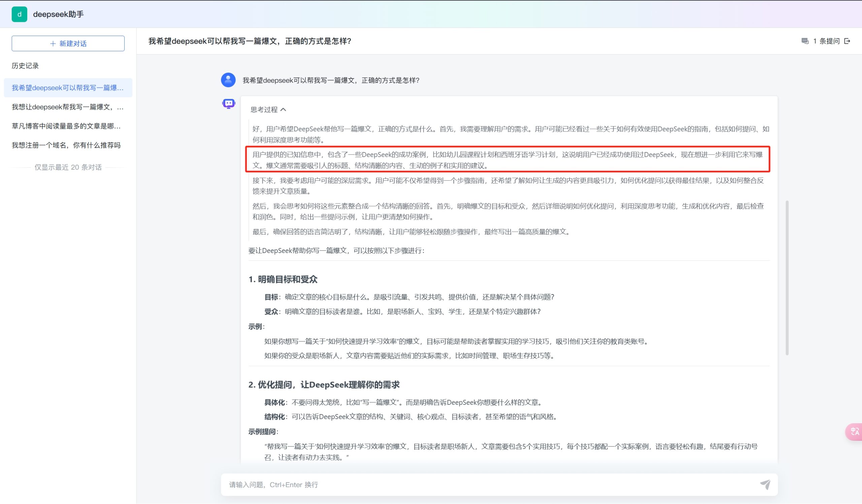Open history item 草凡博客中阅读量最多的文章是哪…
862x504 pixels.
68,126
